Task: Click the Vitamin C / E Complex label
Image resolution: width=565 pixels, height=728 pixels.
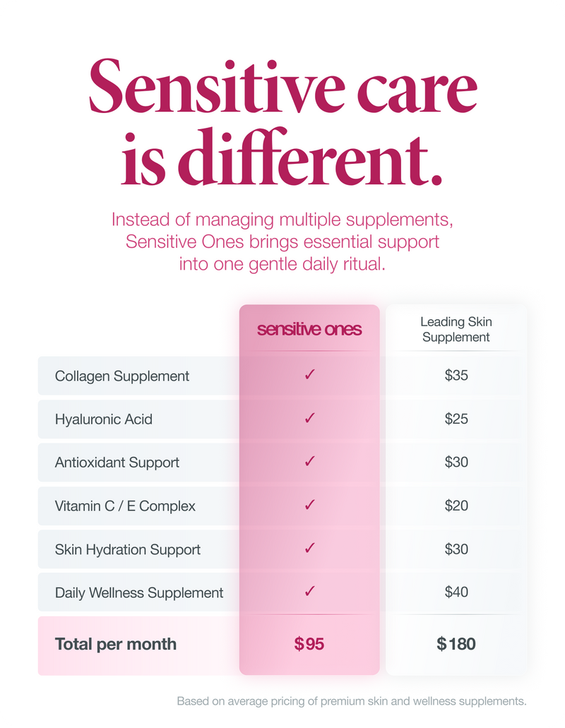Action: tap(125, 506)
